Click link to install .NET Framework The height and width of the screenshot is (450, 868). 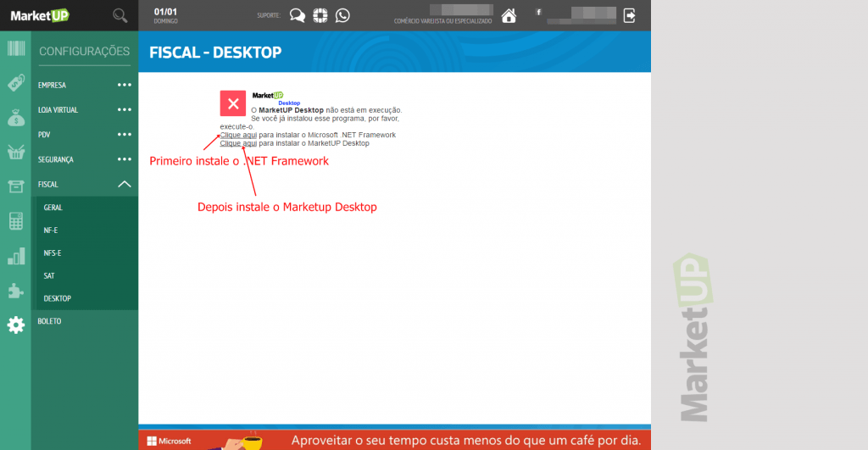click(238, 135)
